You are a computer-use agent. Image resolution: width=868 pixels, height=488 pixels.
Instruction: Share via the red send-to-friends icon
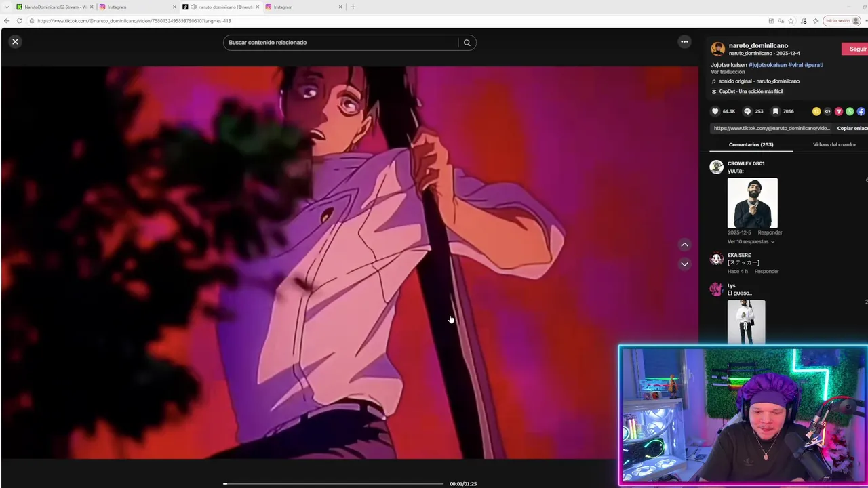click(x=839, y=111)
